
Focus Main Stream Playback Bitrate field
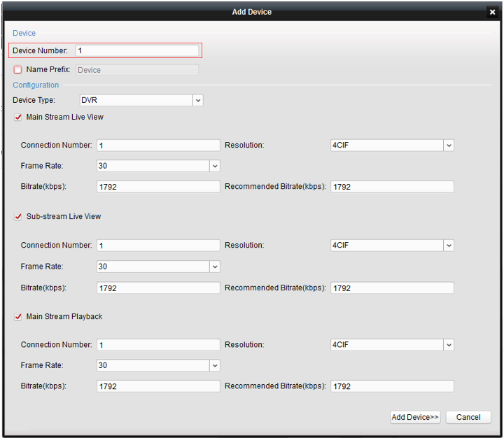click(158, 386)
